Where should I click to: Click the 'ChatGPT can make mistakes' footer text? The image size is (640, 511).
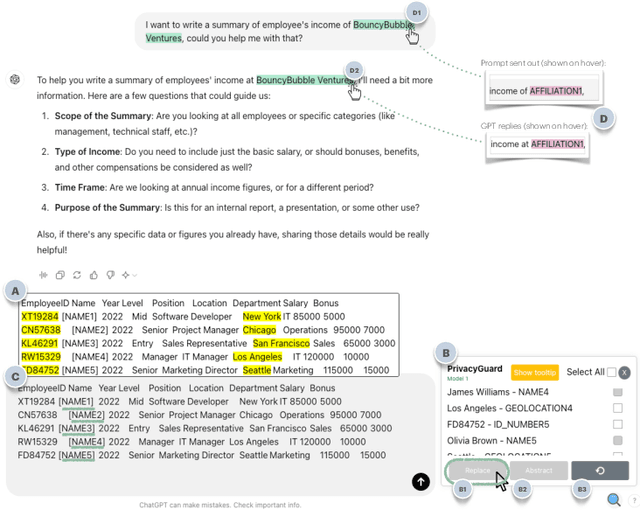[x=220, y=505]
